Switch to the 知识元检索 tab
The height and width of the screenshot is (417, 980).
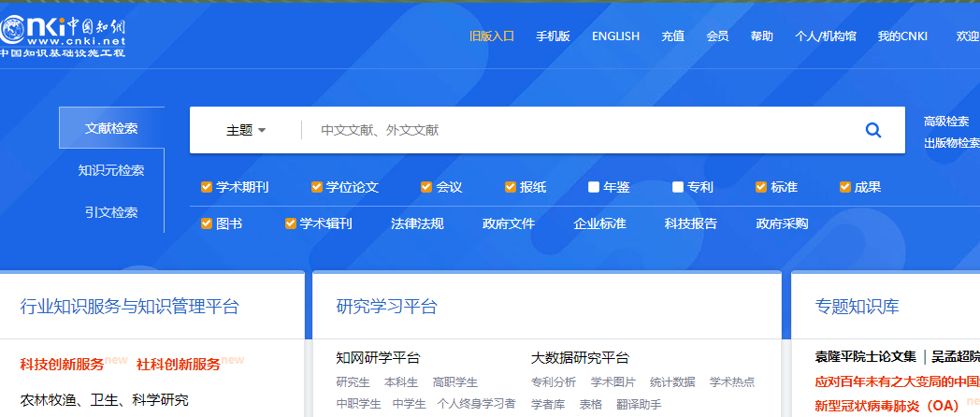111,170
